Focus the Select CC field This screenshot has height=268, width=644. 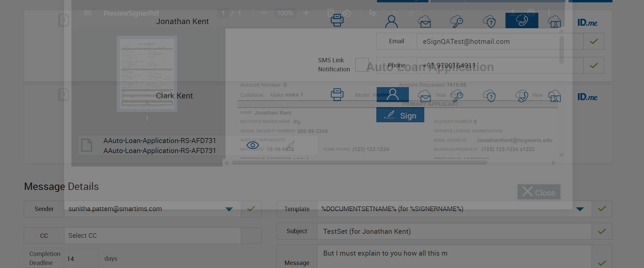[152, 236]
